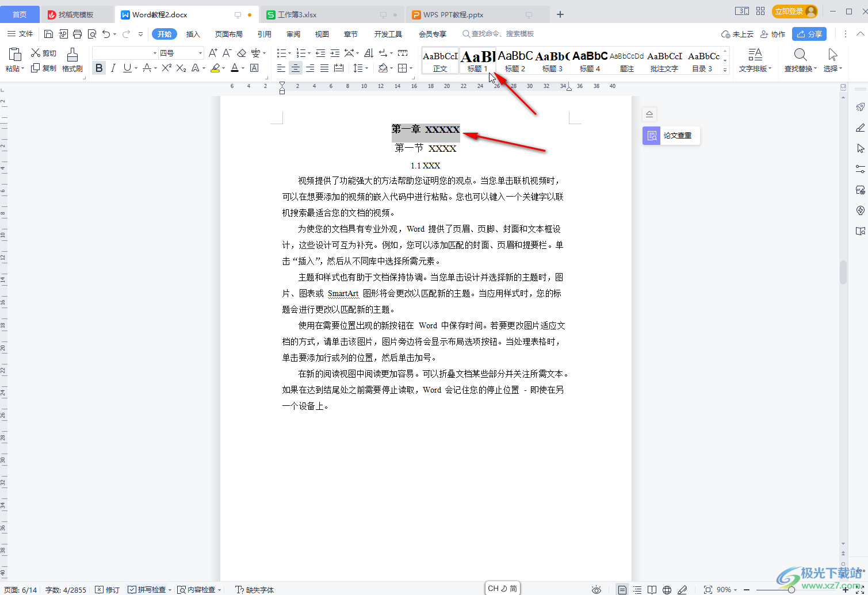Open the 插入 Insert tab
The height and width of the screenshot is (595, 868).
point(193,34)
